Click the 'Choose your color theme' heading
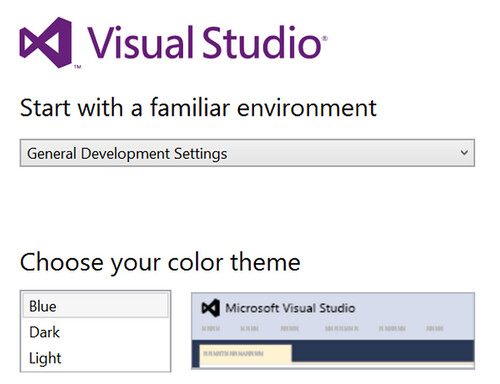 click(160, 263)
